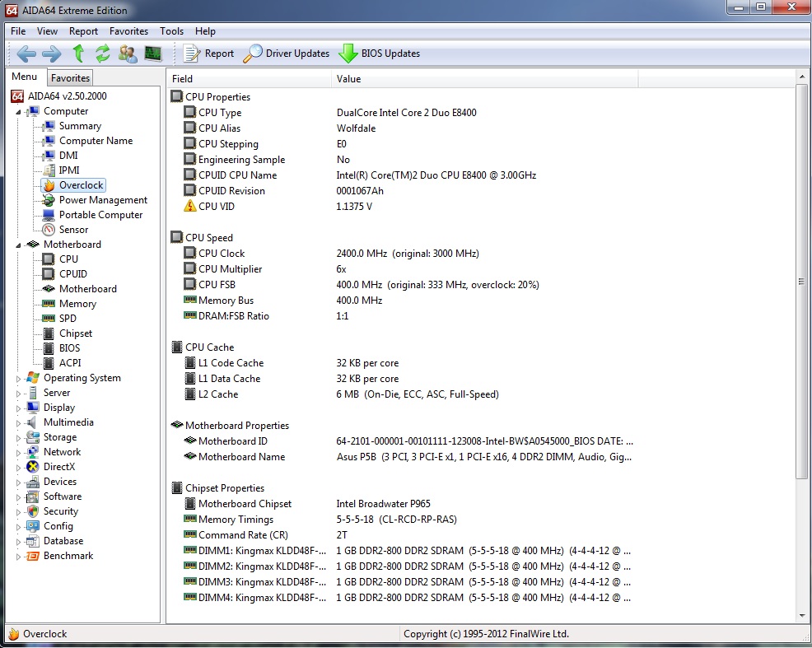Click the Power Management plug icon
812x648 pixels.
point(49,200)
